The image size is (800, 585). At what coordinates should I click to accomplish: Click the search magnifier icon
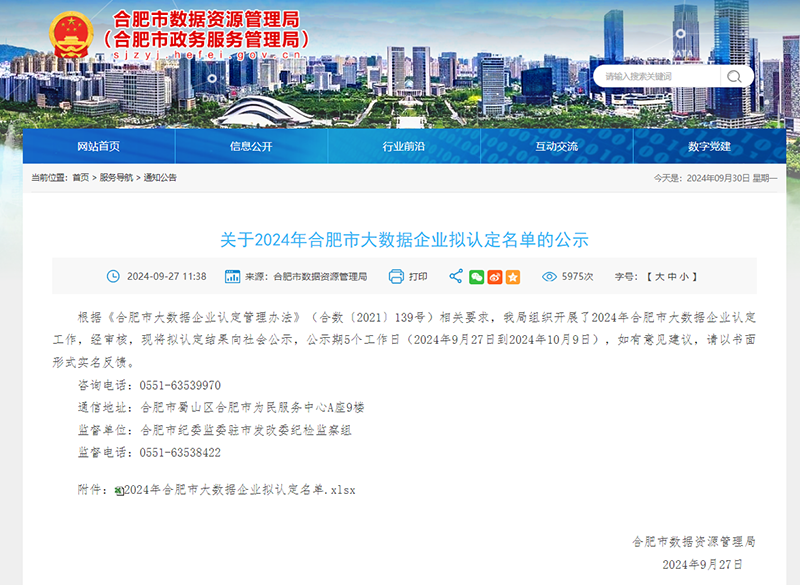click(x=735, y=76)
